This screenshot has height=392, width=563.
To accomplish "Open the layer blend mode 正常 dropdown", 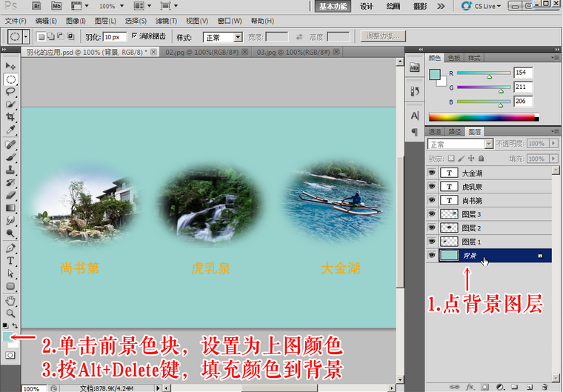I will coord(459,144).
